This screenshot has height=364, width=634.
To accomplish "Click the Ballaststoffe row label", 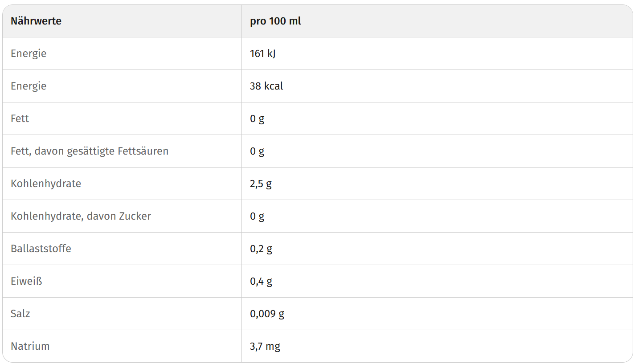I will 41,249.
